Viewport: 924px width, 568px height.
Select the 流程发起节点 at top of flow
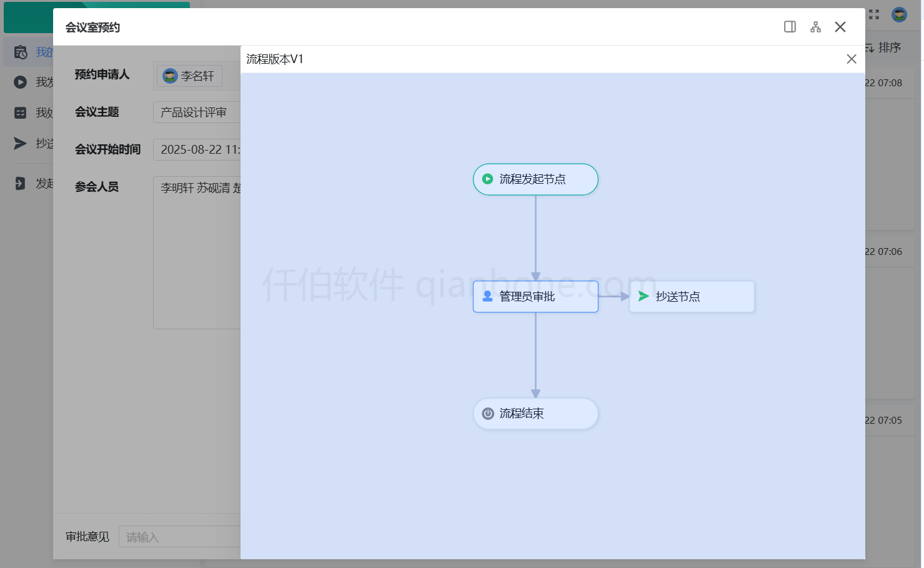(x=535, y=179)
